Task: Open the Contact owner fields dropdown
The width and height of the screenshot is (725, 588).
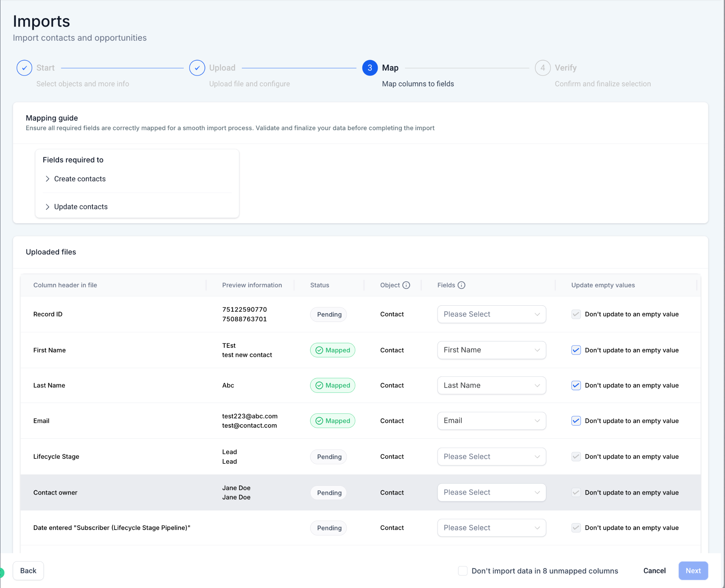Action: [492, 492]
